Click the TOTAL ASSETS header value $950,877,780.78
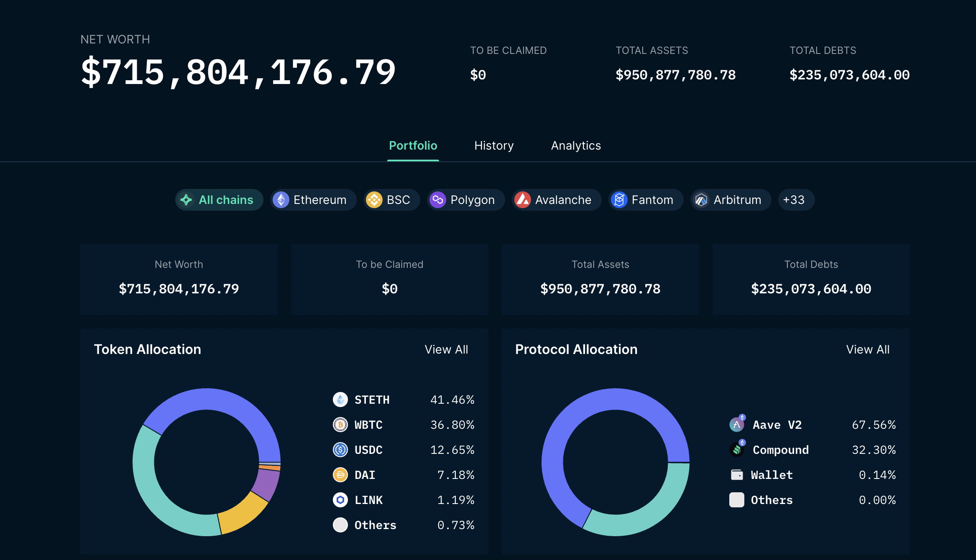The height and width of the screenshot is (560, 976). (x=676, y=75)
